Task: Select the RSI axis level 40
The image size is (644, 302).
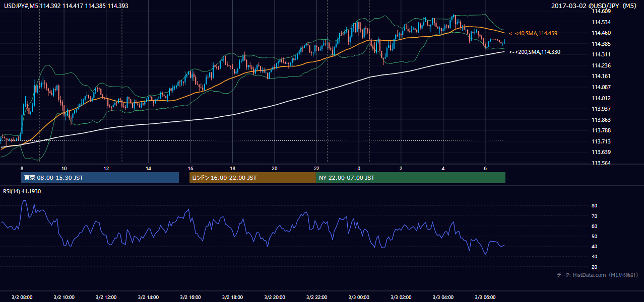Action: pos(595,246)
